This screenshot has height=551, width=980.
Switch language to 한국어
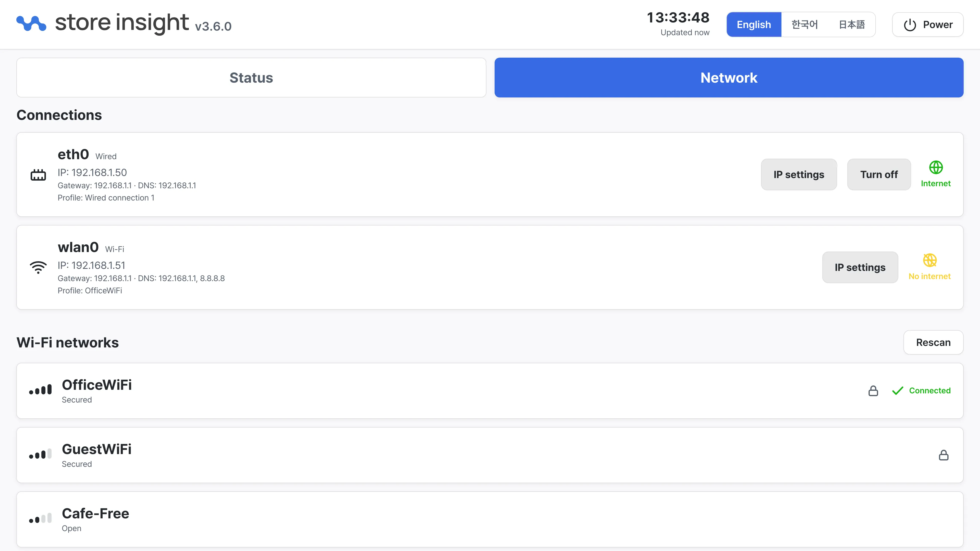click(x=805, y=25)
